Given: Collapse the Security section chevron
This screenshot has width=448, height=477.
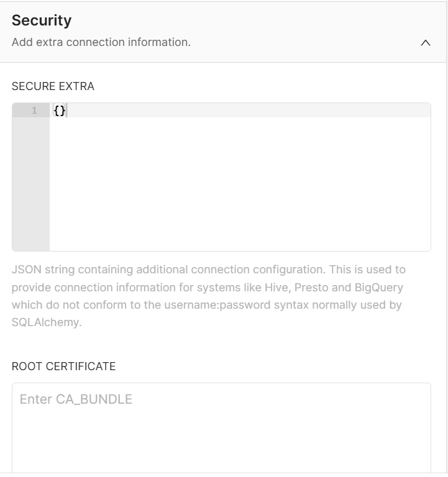Looking at the screenshot, I should point(425,43).
